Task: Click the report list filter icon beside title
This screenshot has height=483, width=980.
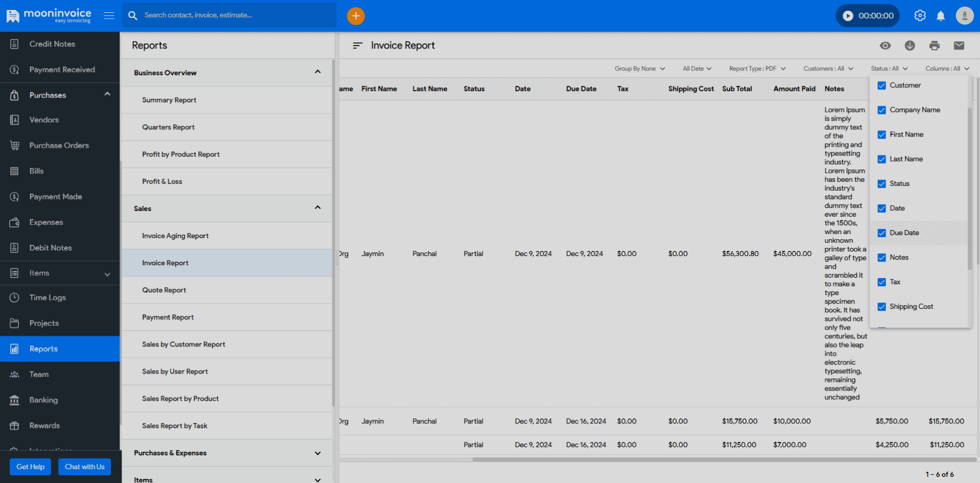Action: pyautogui.click(x=357, y=45)
